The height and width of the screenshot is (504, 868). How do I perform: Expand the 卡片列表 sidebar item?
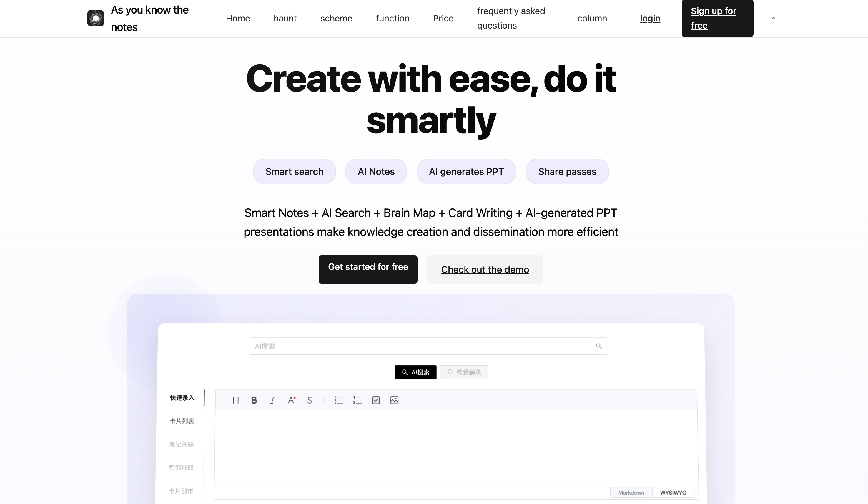point(182,421)
